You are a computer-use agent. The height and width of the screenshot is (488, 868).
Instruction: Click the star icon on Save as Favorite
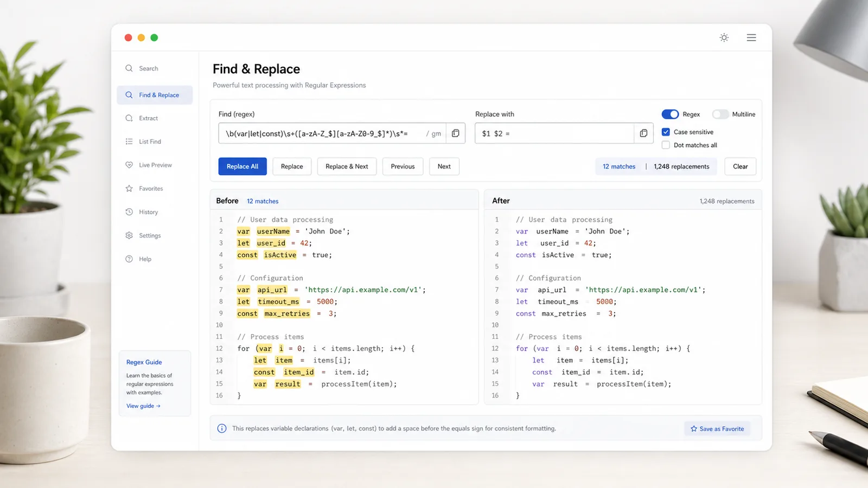pyautogui.click(x=694, y=429)
